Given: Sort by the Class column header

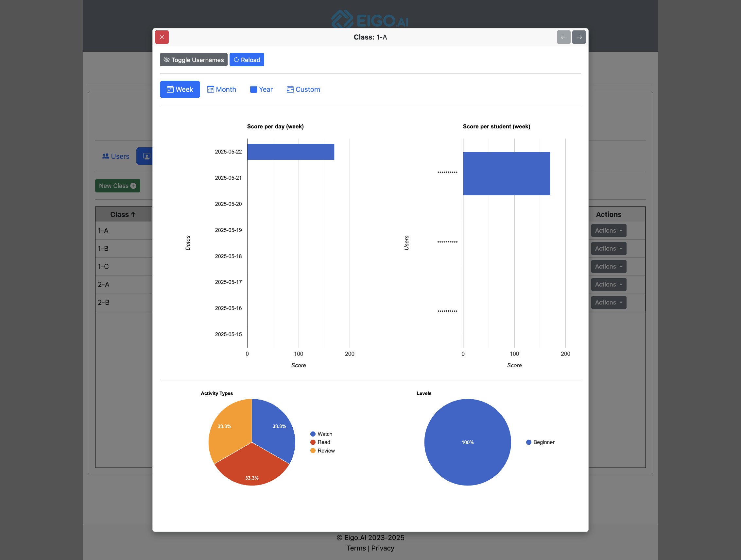Looking at the screenshot, I should pos(123,215).
